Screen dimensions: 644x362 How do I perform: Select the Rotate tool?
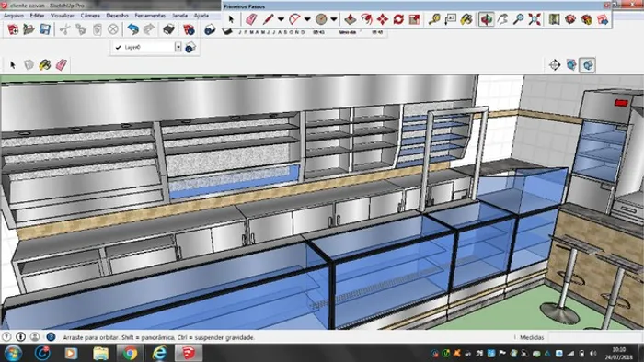(398, 19)
